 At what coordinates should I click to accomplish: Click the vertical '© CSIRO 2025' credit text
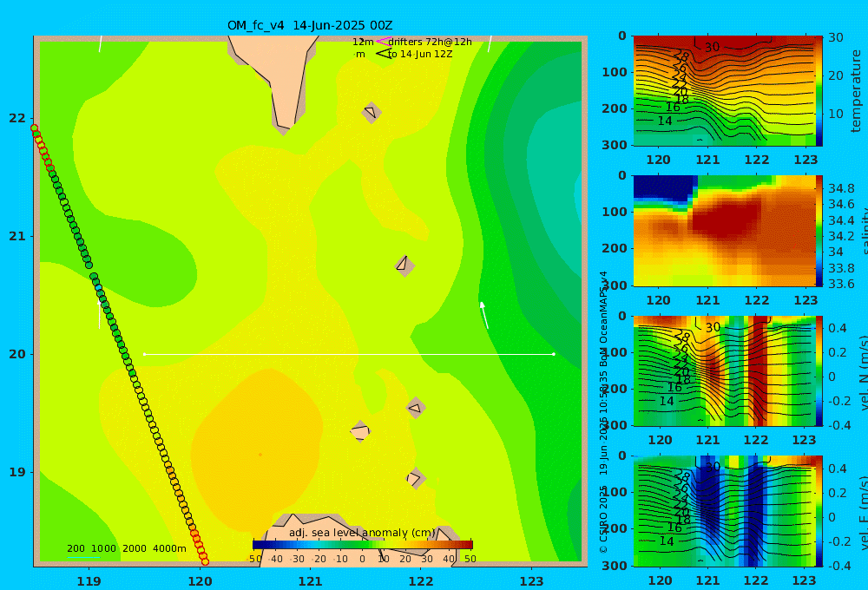click(x=603, y=519)
